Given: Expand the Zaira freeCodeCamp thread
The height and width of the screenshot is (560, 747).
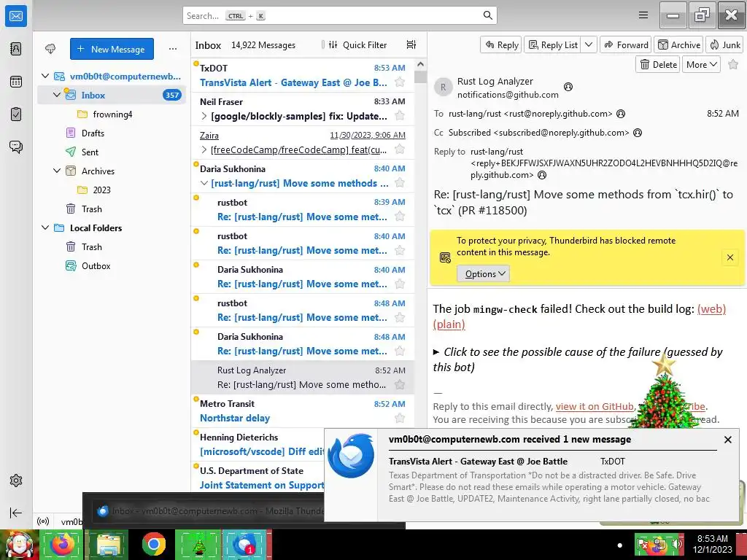Looking at the screenshot, I should [204, 149].
